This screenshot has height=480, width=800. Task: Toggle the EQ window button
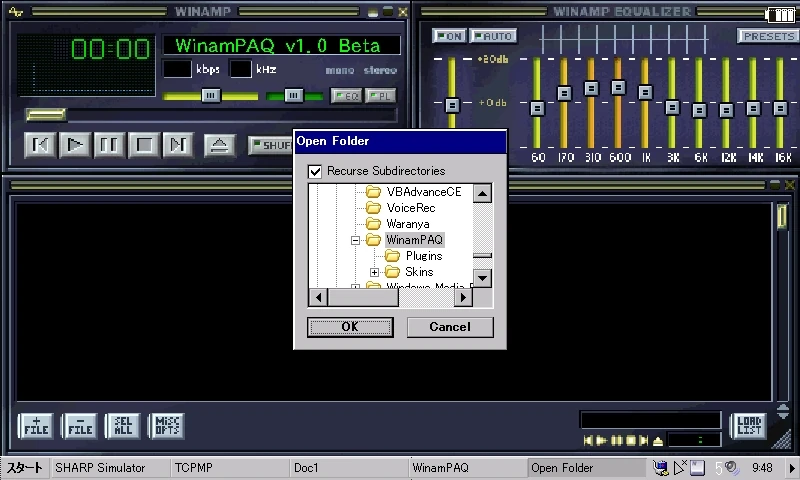tap(346, 96)
